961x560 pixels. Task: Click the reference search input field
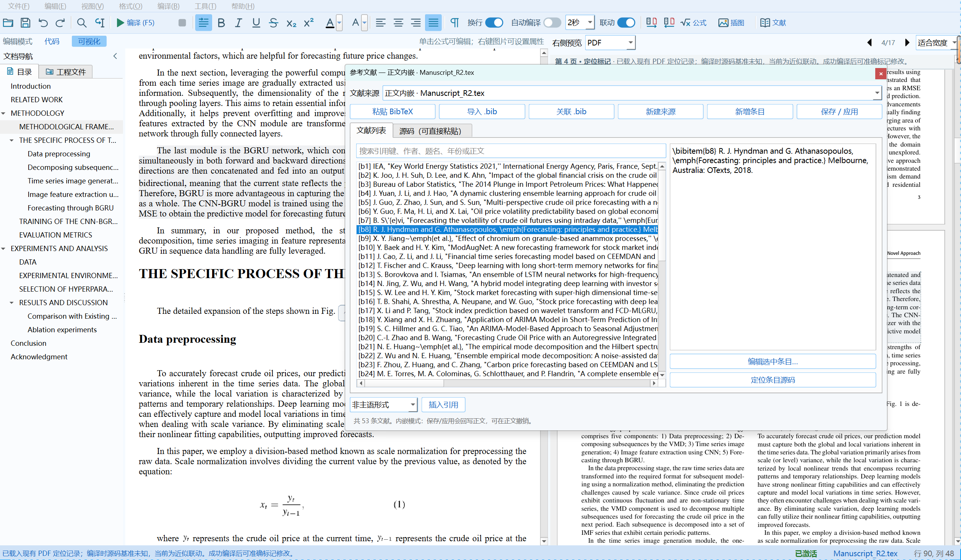click(x=511, y=151)
